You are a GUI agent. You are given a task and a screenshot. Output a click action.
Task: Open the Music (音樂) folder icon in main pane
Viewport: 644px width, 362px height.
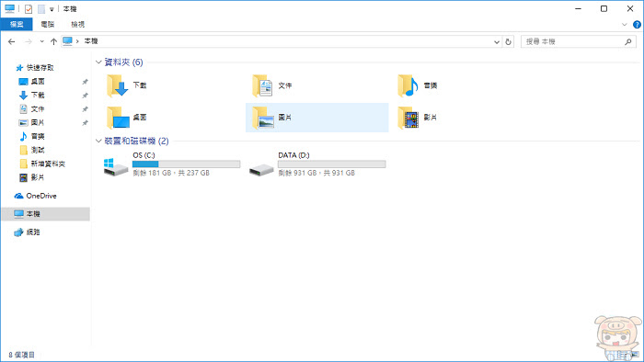(x=408, y=85)
